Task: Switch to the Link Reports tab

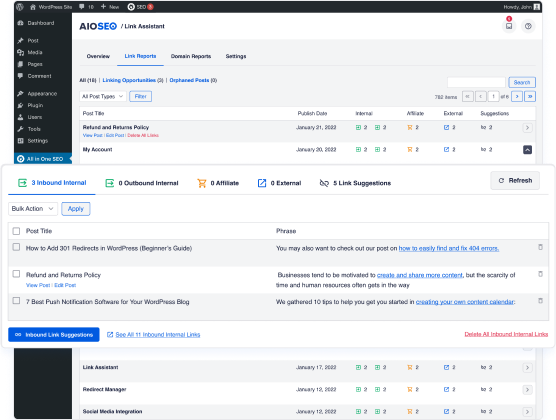Action: [140, 56]
